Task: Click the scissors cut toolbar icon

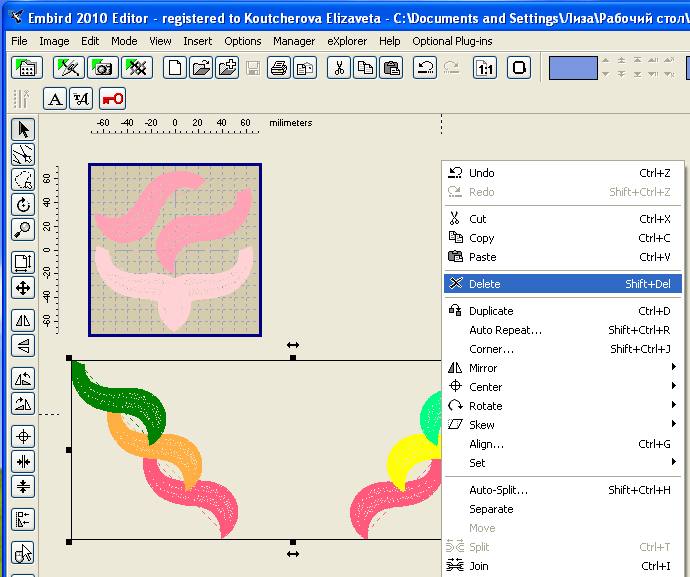Action: pyautogui.click(x=339, y=68)
